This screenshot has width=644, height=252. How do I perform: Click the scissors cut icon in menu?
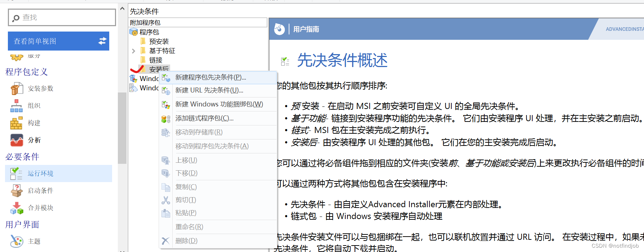point(166,200)
